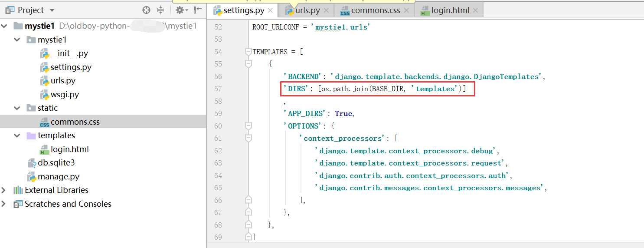
Task: Collapse the static folder
Action: (17, 108)
